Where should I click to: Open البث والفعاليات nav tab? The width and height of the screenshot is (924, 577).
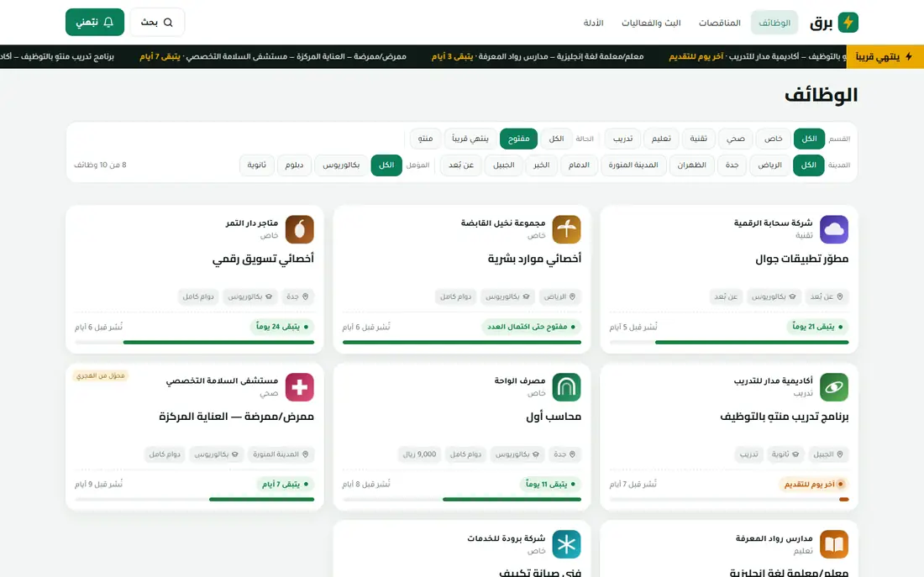[651, 23]
